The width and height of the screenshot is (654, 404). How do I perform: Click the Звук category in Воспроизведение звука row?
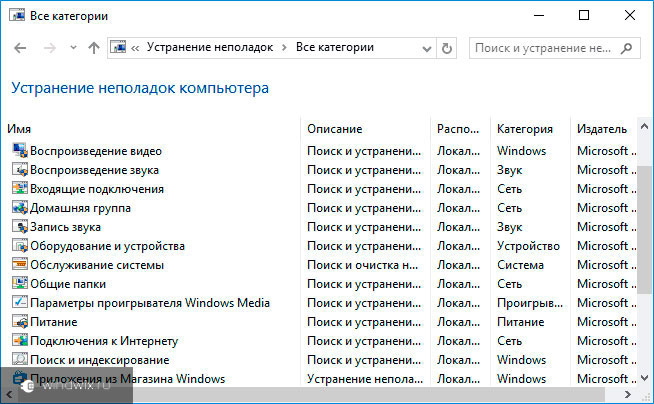pyautogui.click(x=509, y=170)
